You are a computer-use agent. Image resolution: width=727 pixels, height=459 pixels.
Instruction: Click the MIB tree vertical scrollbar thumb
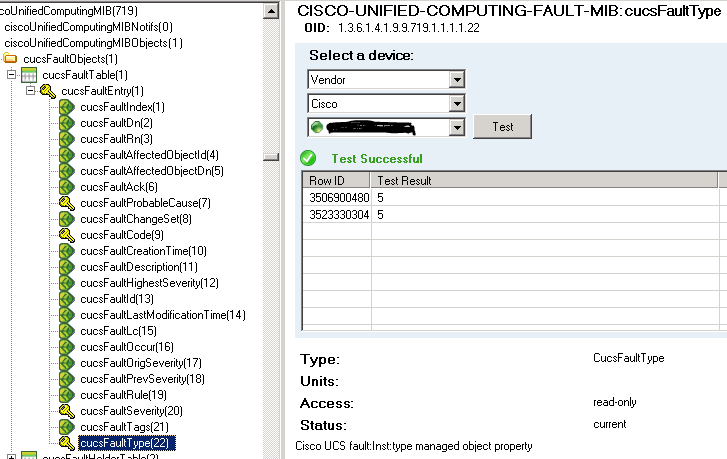click(x=271, y=157)
